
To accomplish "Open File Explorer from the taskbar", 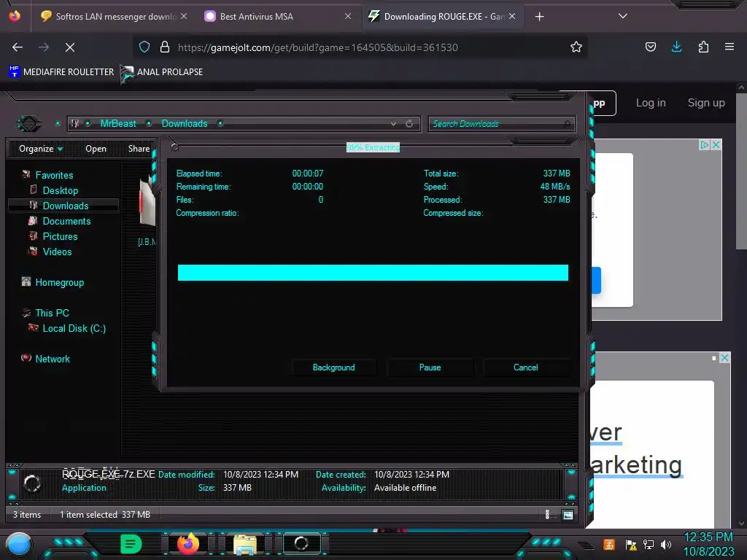I will coord(245,544).
